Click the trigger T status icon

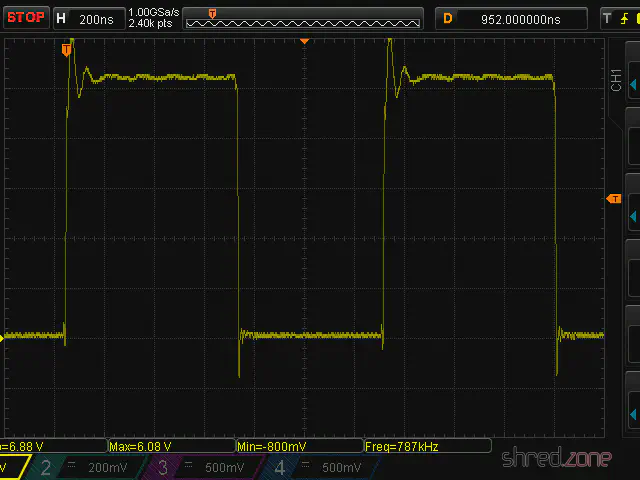(x=607, y=18)
